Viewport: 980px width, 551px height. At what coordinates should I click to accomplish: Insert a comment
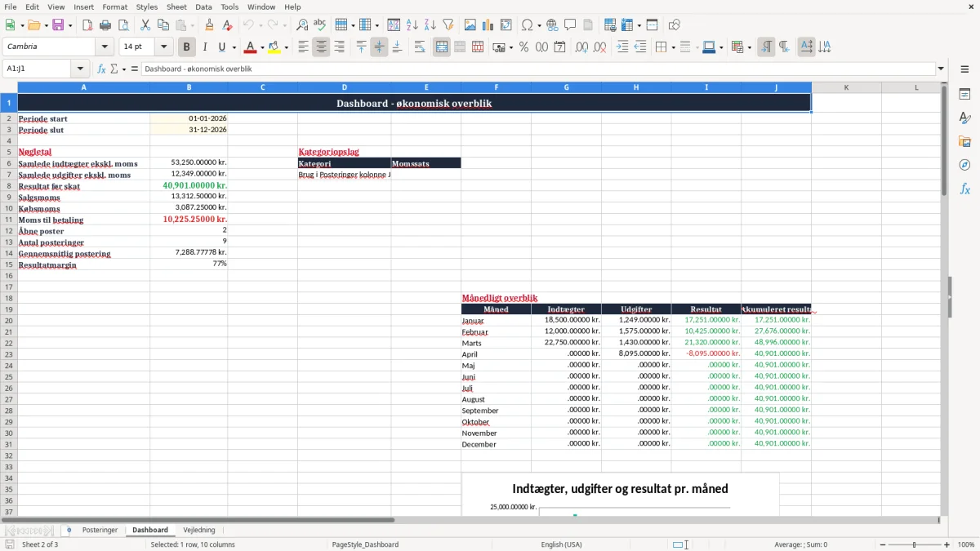click(x=570, y=25)
